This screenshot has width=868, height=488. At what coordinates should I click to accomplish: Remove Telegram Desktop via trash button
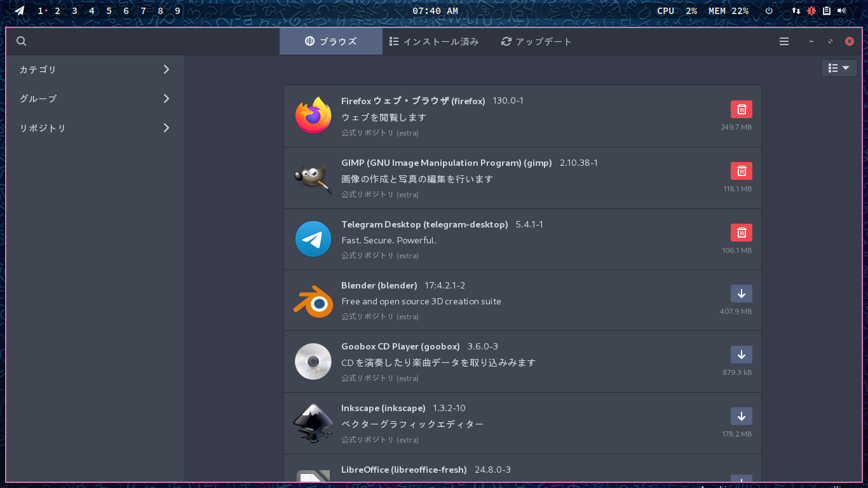tap(742, 233)
